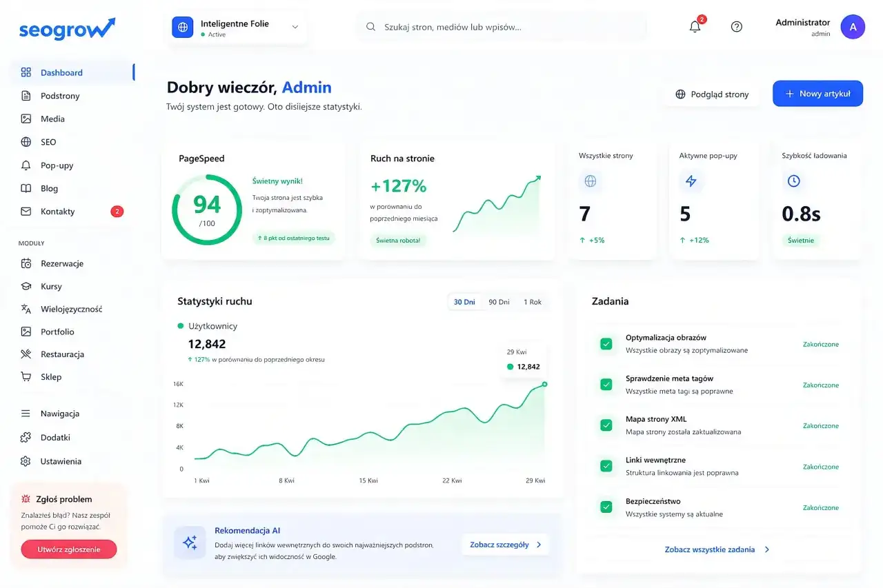The image size is (883, 588).
Task: Click the Utwórz zgłoszenie button
Action: click(x=69, y=549)
